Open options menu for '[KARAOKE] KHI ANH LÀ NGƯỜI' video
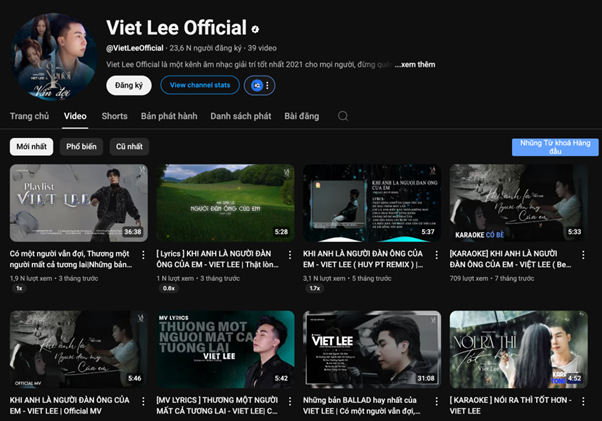The image size is (602, 421). point(583,255)
